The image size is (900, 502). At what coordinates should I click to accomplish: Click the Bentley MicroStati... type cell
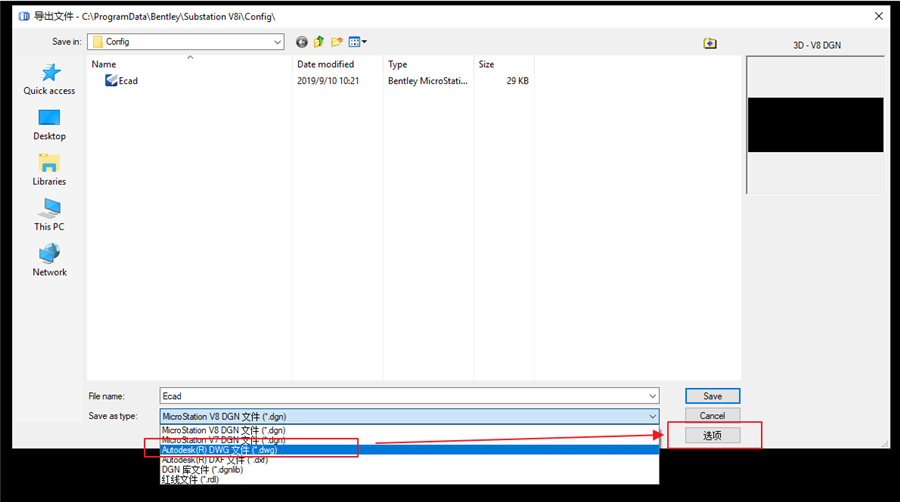(x=428, y=81)
